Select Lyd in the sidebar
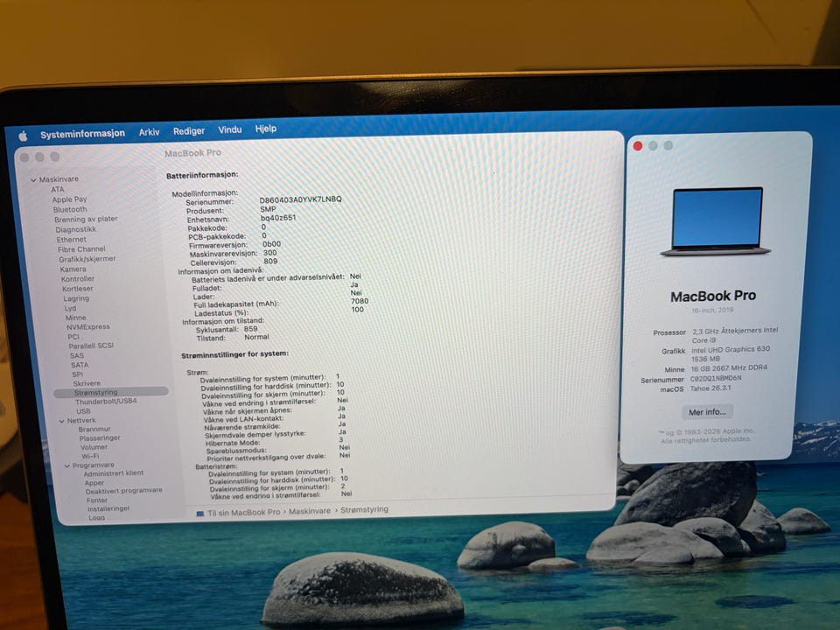This screenshot has height=630, width=840. coord(70,308)
